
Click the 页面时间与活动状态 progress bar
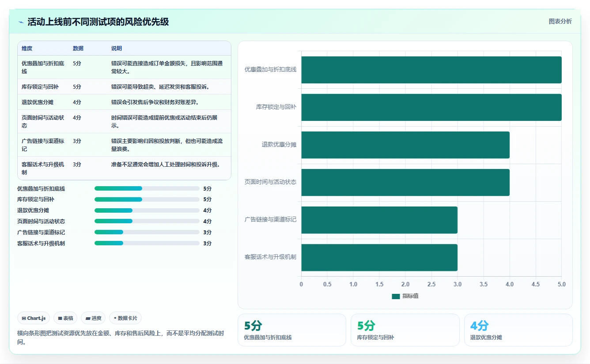pyautogui.click(x=147, y=221)
